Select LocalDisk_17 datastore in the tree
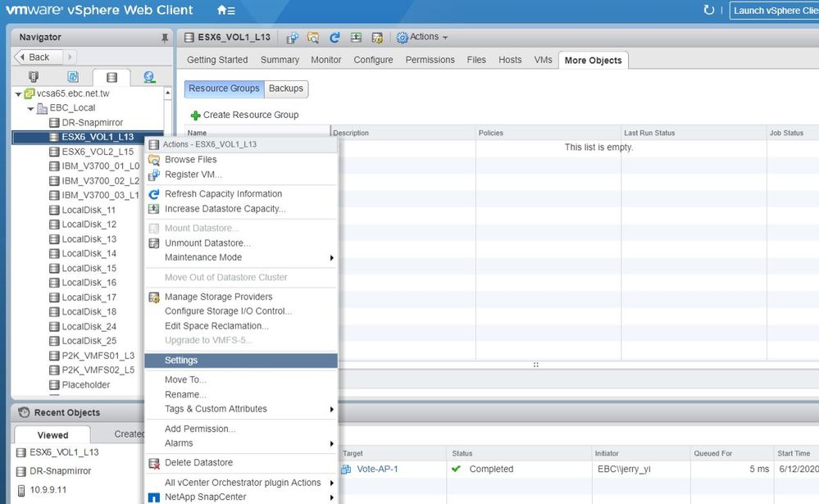 89,297
